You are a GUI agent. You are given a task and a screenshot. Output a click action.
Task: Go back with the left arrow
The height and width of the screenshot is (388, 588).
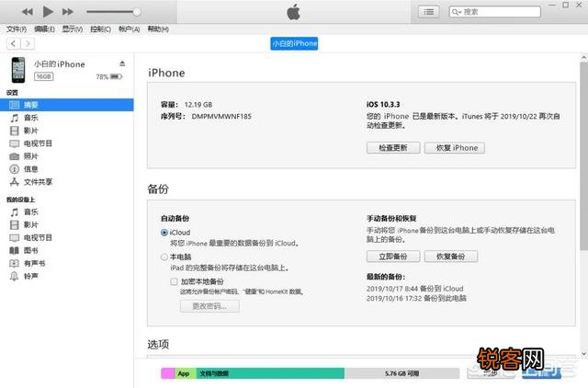coord(14,43)
